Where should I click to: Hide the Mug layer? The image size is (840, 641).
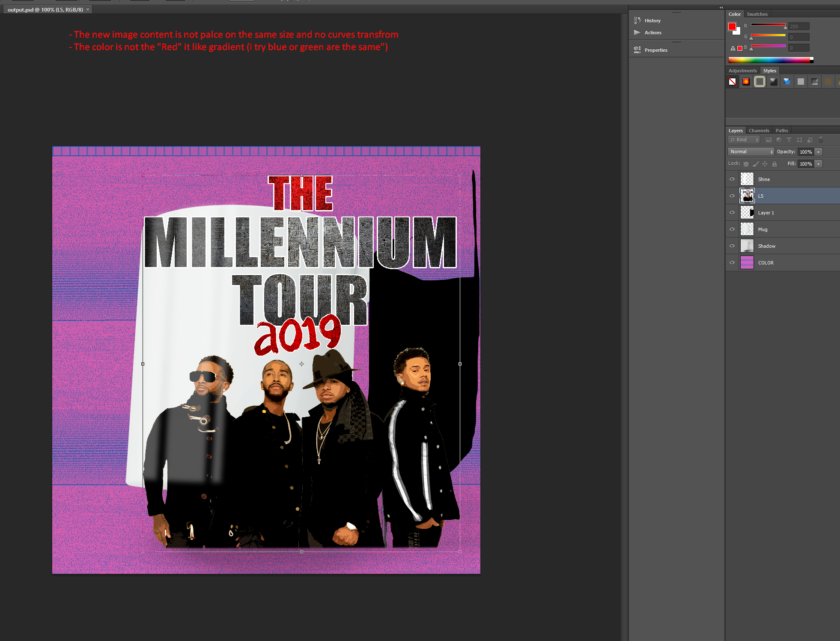pos(732,229)
